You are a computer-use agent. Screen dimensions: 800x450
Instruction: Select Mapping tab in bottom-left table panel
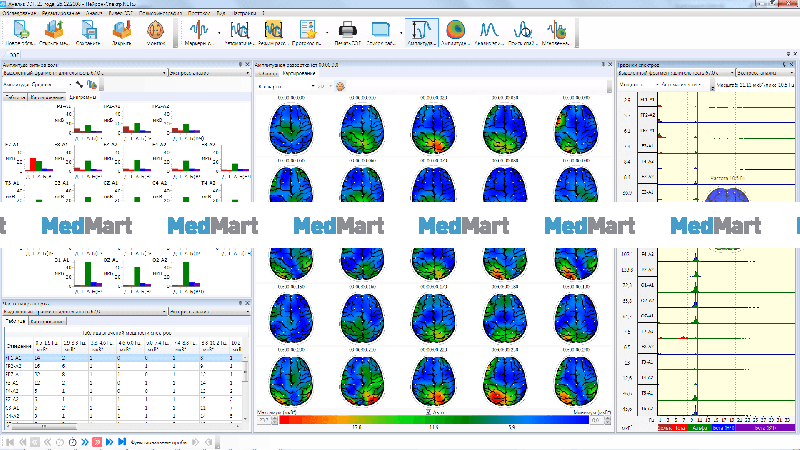click(x=47, y=321)
